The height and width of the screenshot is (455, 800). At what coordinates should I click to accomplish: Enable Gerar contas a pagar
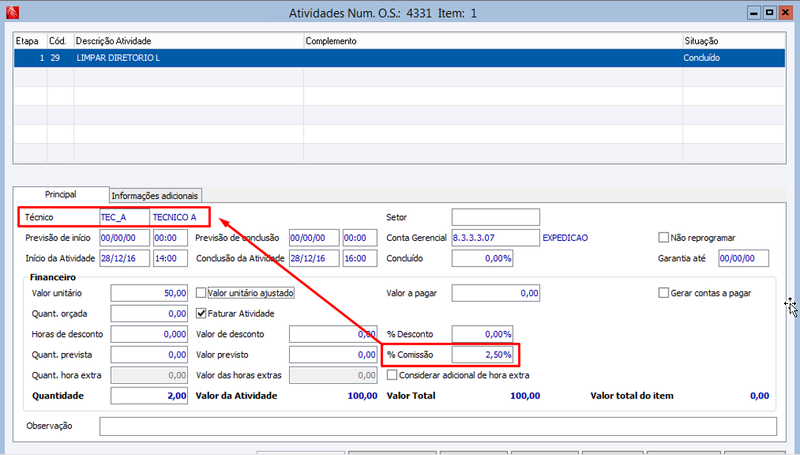[x=663, y=293]
